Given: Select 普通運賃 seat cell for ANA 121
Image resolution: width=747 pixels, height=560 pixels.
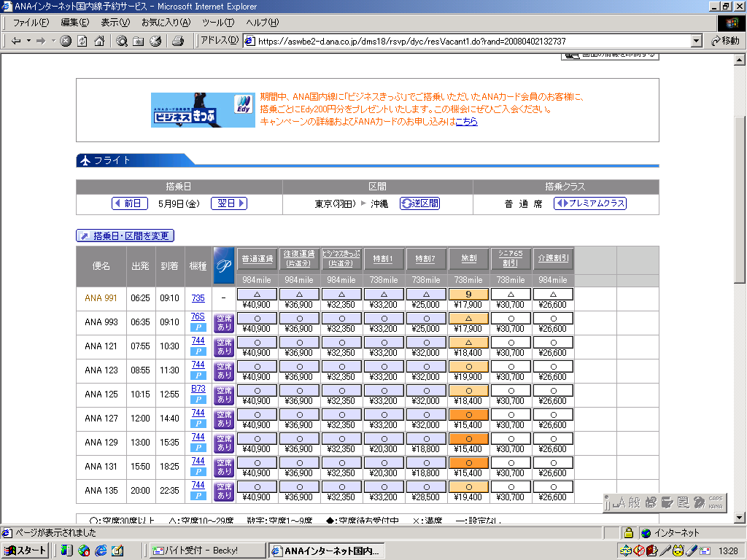Looking at the screenshot, I should [x=258, y=343].
